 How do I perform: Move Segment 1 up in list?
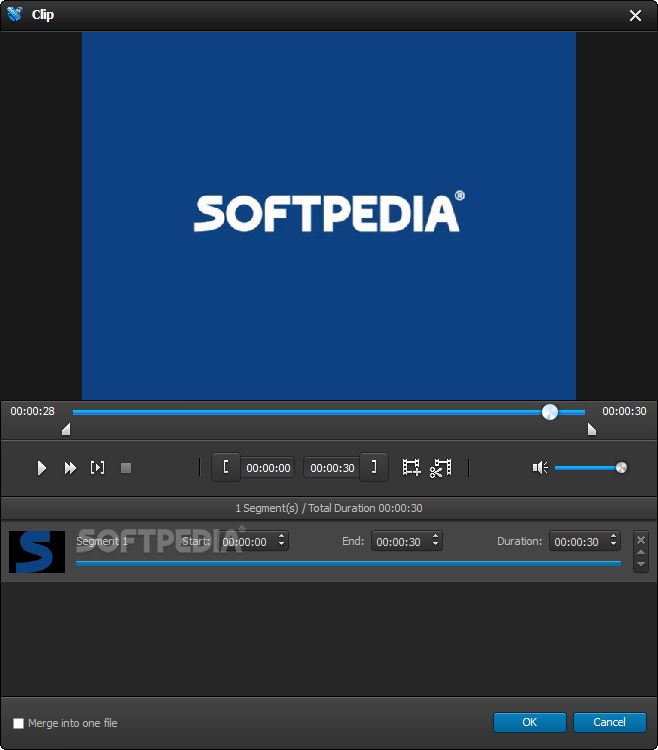(641, 552)
